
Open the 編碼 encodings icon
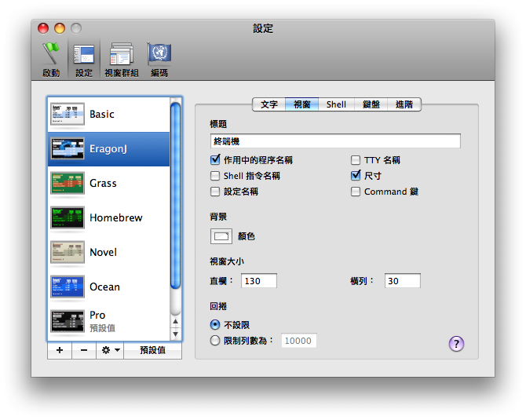pos(159,59)
